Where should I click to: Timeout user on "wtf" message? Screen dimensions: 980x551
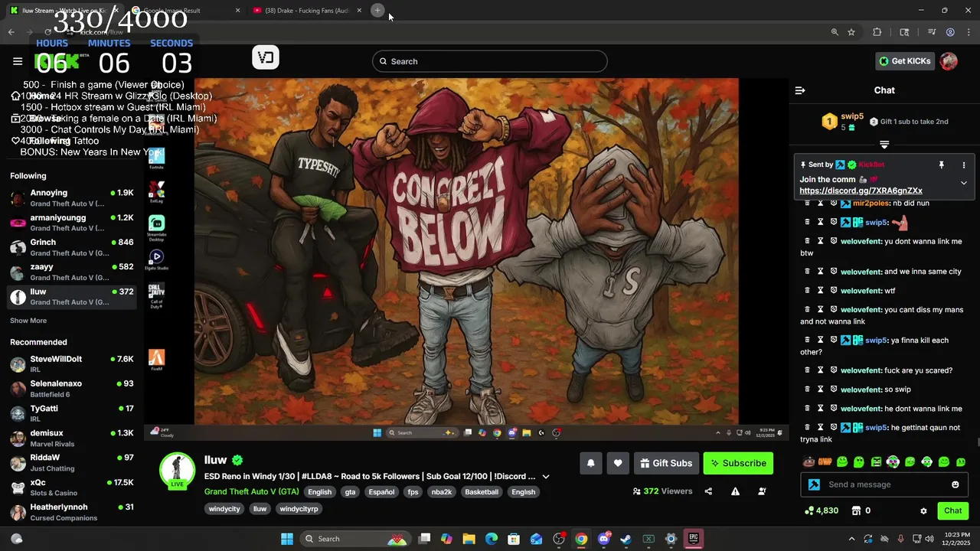(x=820, y=291)
